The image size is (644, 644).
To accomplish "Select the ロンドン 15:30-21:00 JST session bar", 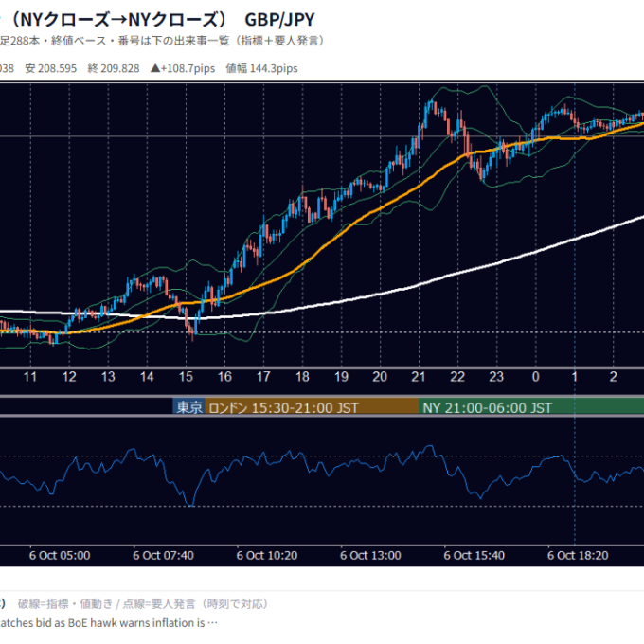I will [x=313, y=407].
